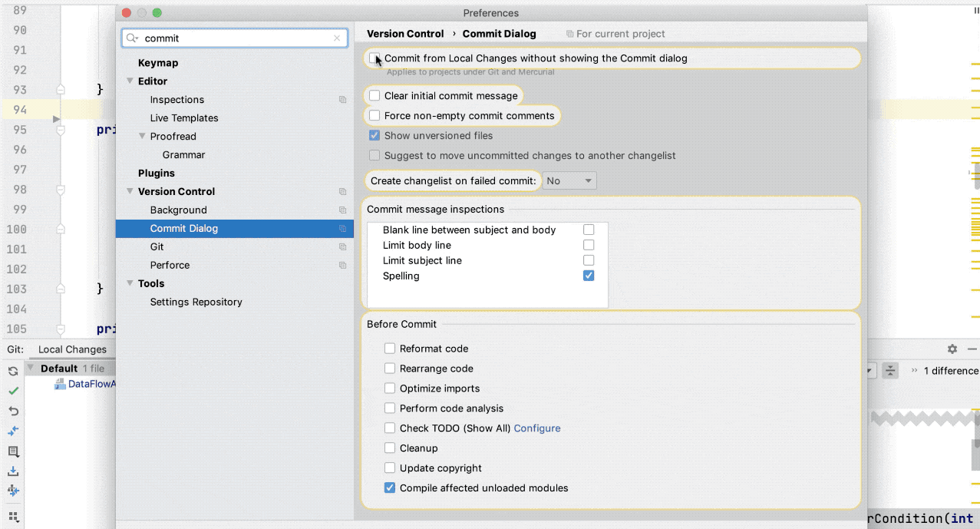Click the Configure link for TODO check
Image resolution: width=980 pixels, height=529 pixels.
click(537, 428)
